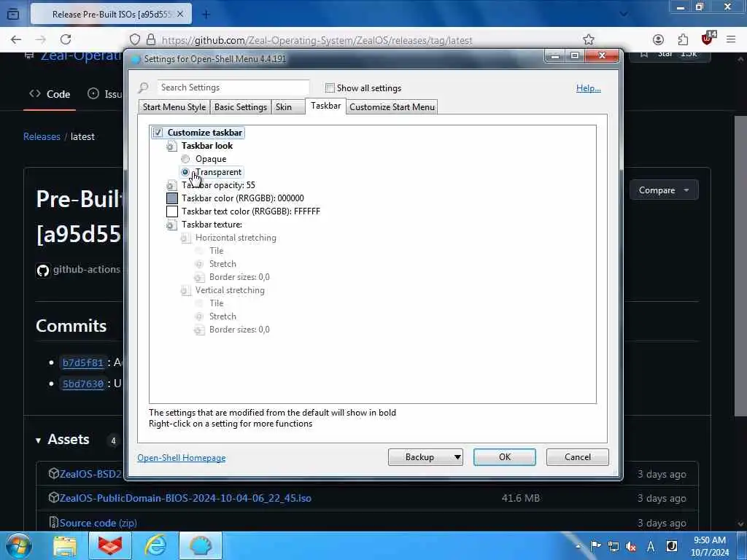Open the Backup dropdown button
The image size is (747, 560).
(x=425, y=457)
